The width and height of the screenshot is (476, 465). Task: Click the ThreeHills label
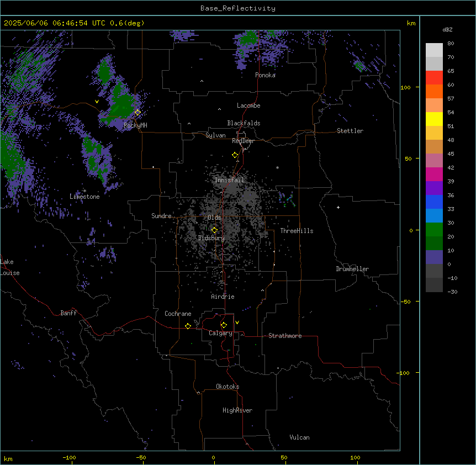297,231
